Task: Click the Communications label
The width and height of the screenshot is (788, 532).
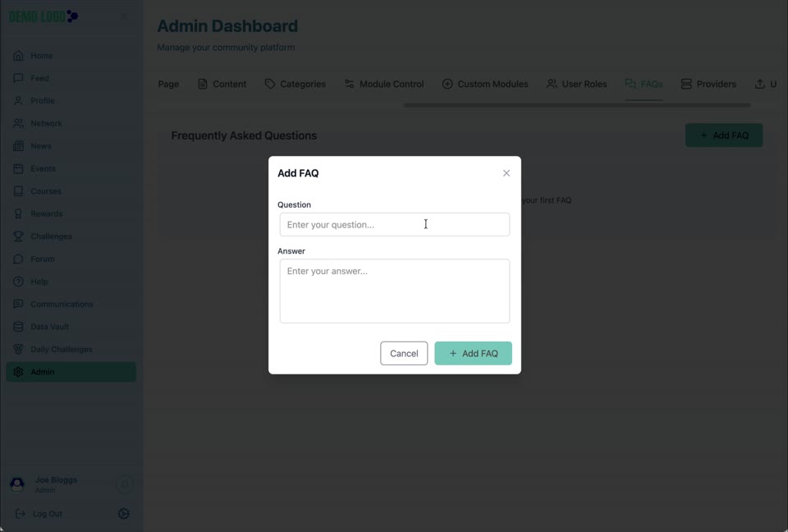Action: 62,305
